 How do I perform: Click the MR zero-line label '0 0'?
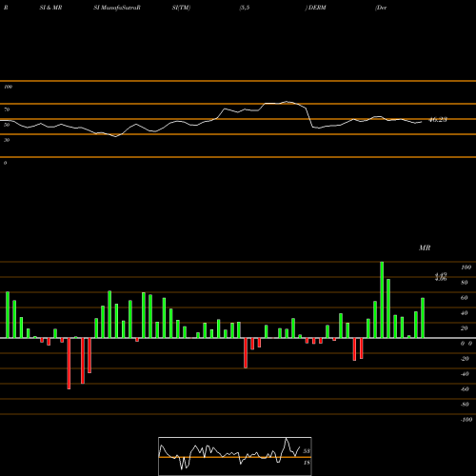pos(466,344)
